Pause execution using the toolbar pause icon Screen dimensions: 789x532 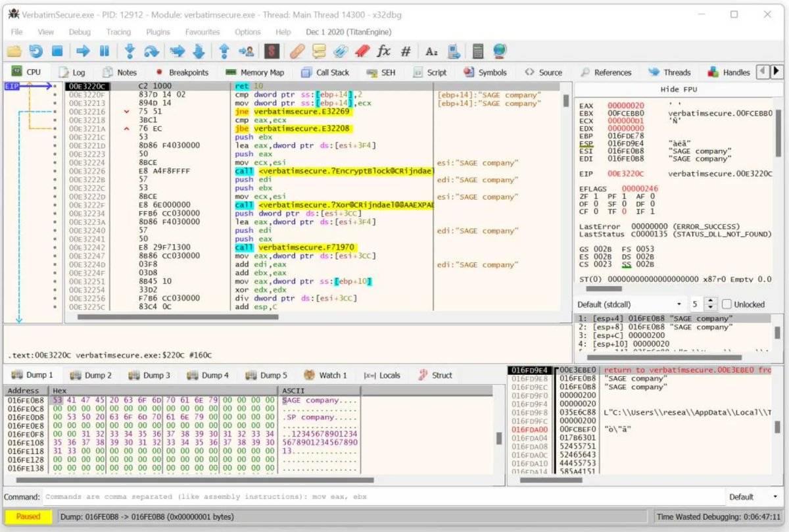tap(104, 51)
